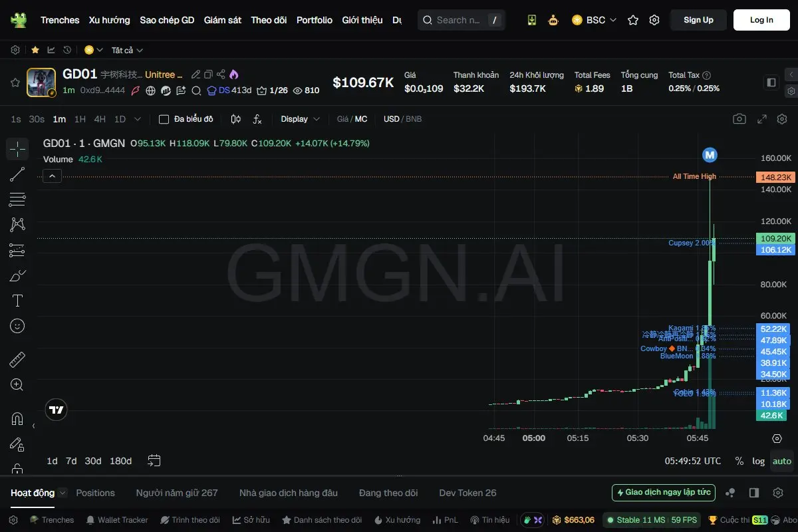Viewport: 798px width, 532px height.
Task: Open the Trenches menu item
Action: click(60, 20)
